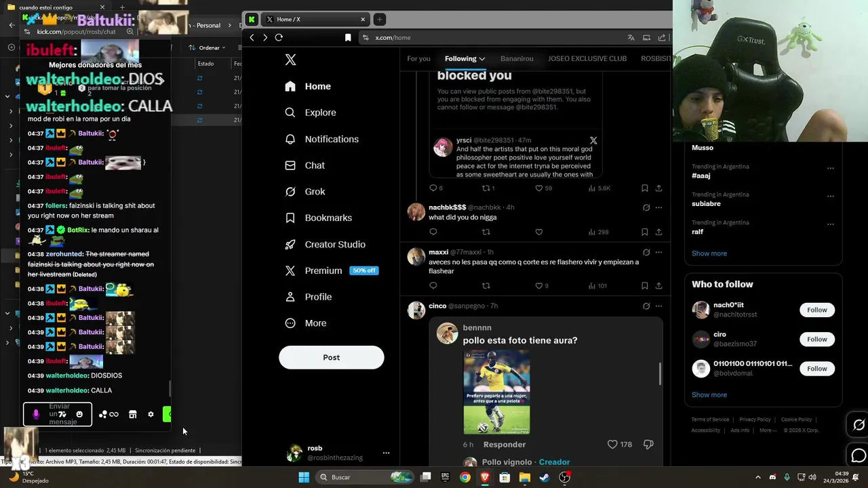The image size is (868, 488).
Task: Open the More menu in X sidebar
Action: pos(305,323)
